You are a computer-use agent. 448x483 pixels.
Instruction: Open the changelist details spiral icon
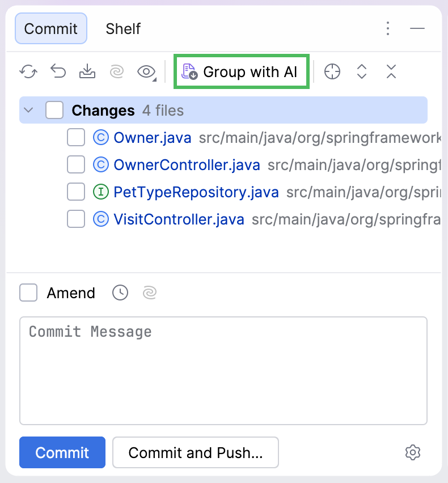tap(116, 71)
